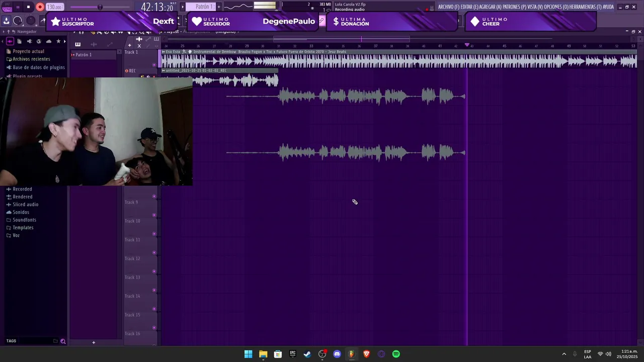Adjust the master pitch slider handle
The height and width of the screenshot is (362, 644).
[100, 7]
